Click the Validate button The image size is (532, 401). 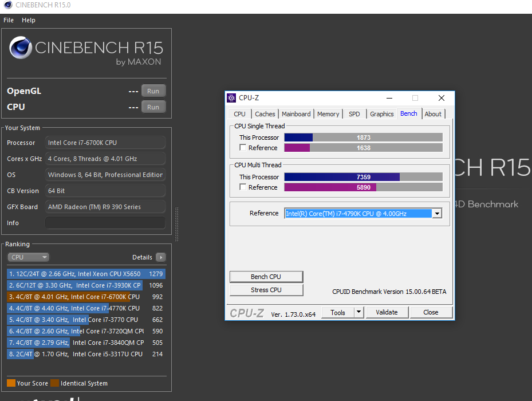coord(387,312)
